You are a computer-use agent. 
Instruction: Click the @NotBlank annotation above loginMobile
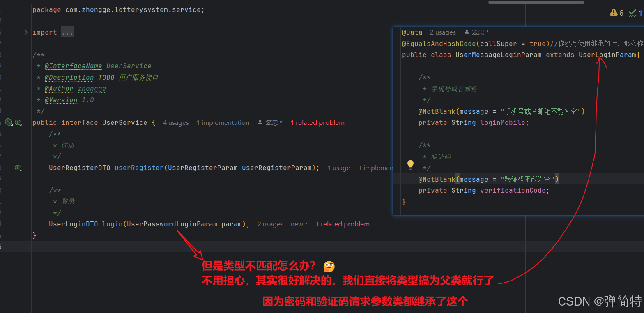(437, 111)
